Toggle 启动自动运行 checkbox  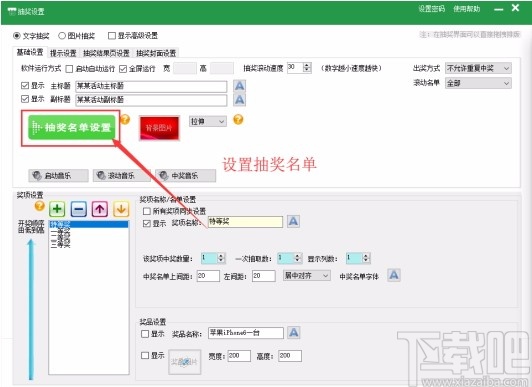coord(69,69)
